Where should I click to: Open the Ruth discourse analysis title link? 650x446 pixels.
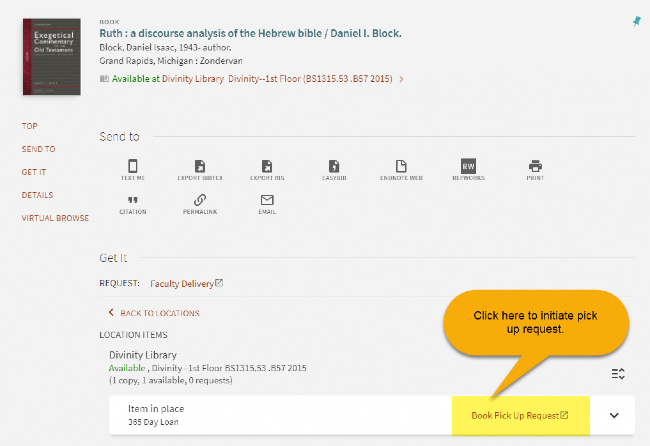pyautogui.click(x=250, y=34)
